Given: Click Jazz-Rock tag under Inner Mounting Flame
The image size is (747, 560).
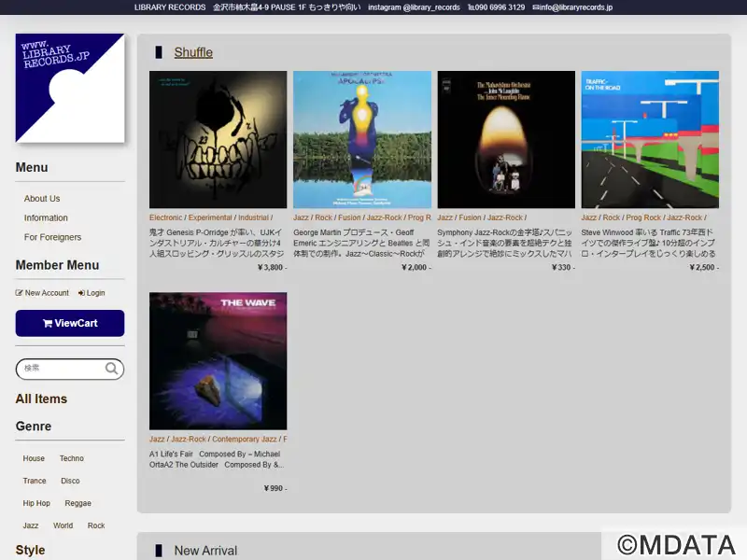Looking at the screenshot, I should [505, 217].
